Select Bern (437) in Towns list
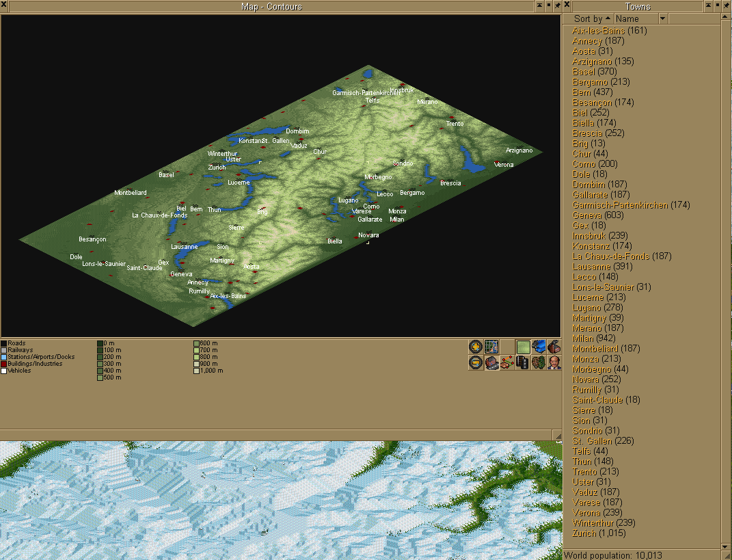This screenshot has height=560, width=732. tap(593, 92)
